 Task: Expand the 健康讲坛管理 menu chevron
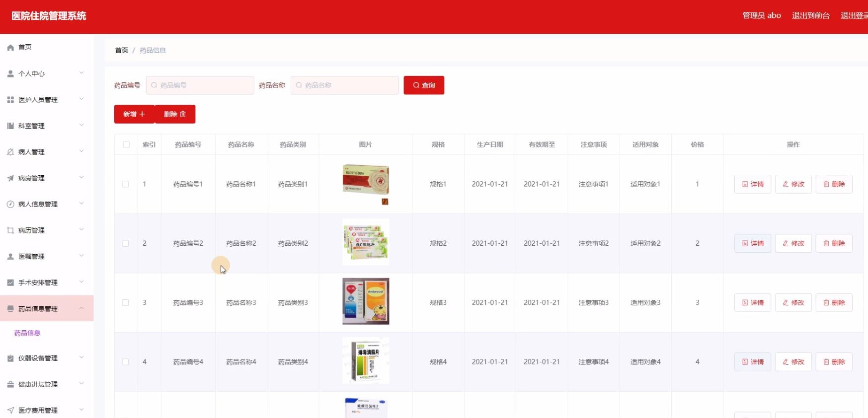pos(81,383)
